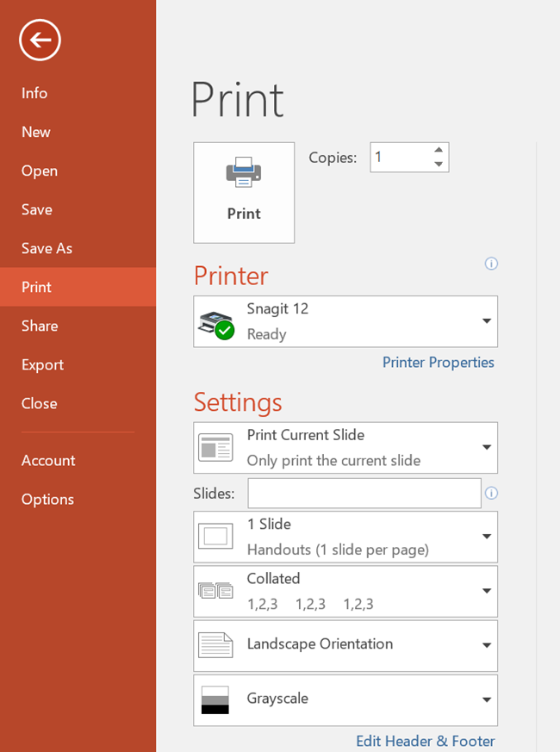Screen dimensions: 560x752
Task: Increase copies with the up arrow
Action: [x=439, y=151]
